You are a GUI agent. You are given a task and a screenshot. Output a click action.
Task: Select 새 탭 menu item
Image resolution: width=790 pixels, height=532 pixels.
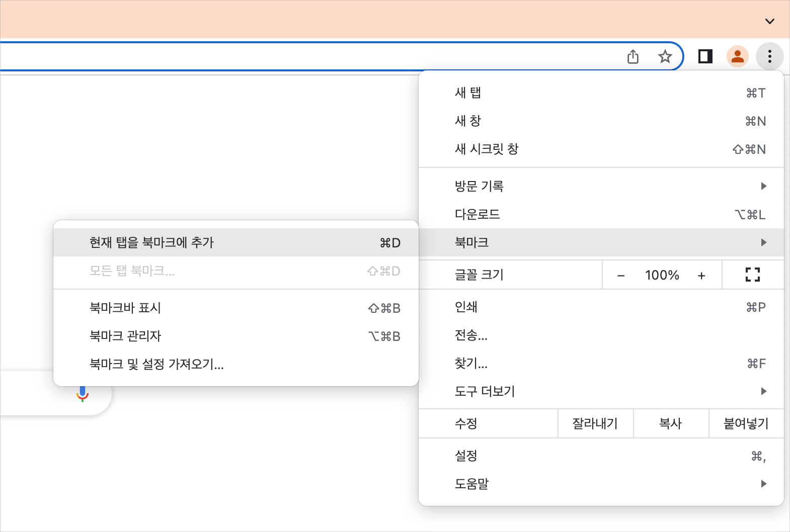coord(601,93)
